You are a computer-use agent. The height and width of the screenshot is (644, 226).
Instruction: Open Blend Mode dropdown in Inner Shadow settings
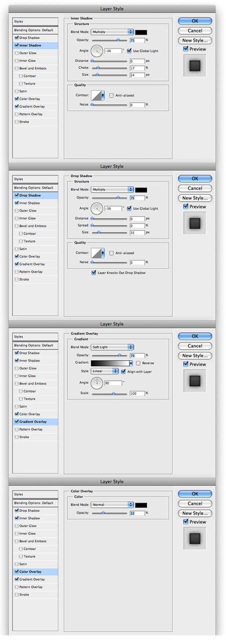tap(112, 31)
